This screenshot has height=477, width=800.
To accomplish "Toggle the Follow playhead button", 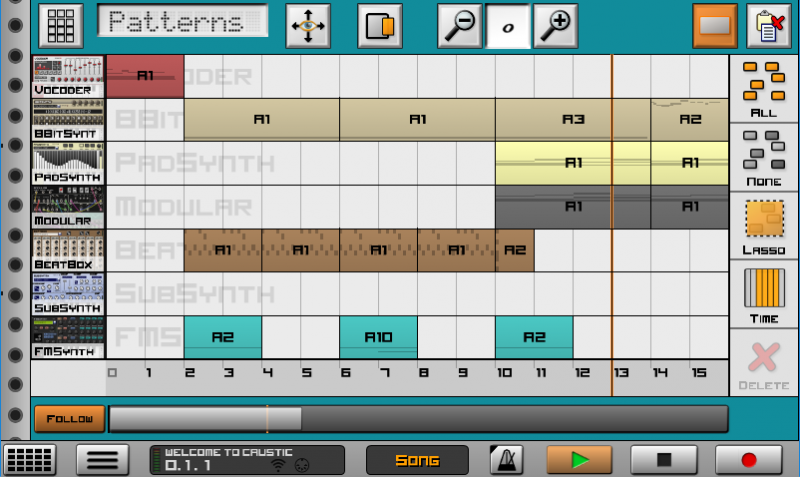I will (69, 419).
